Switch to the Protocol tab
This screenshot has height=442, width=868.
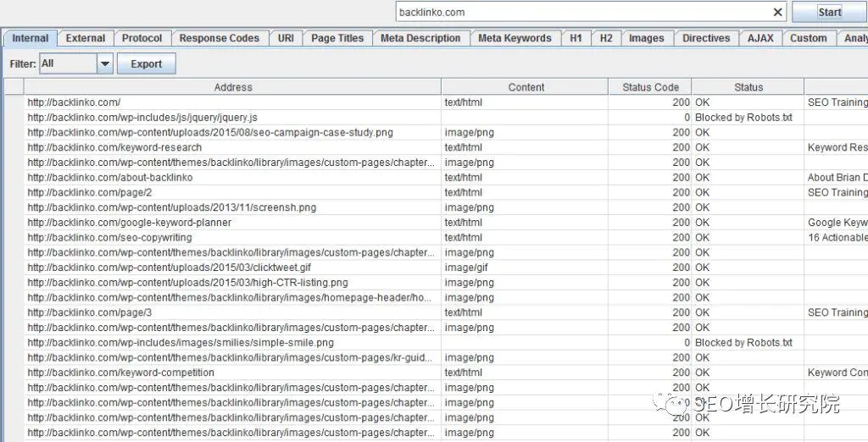point(142,38)
